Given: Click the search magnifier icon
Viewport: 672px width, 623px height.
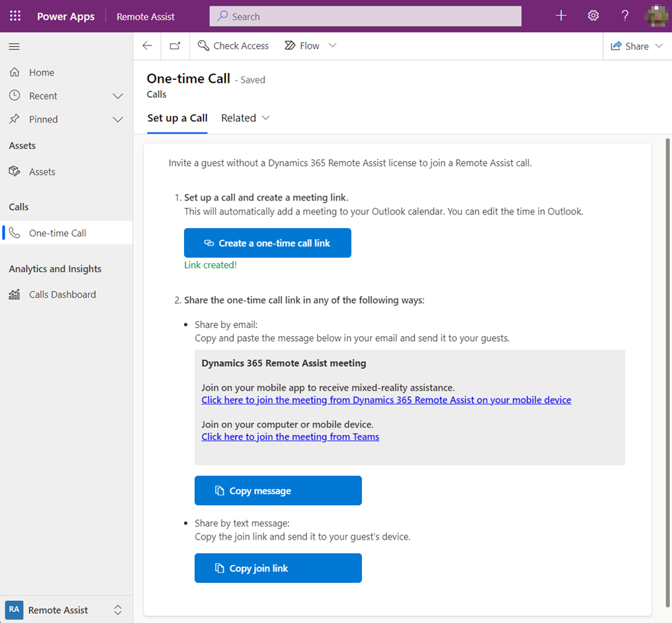Looking at the screenshot, I should click(x=222, y=17).
